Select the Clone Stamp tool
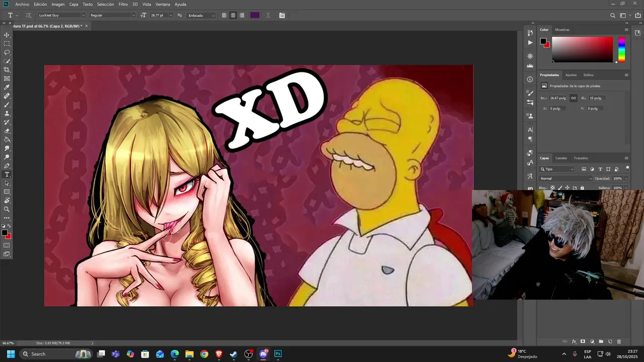This screenshot has height=362, width=644. 7,114
